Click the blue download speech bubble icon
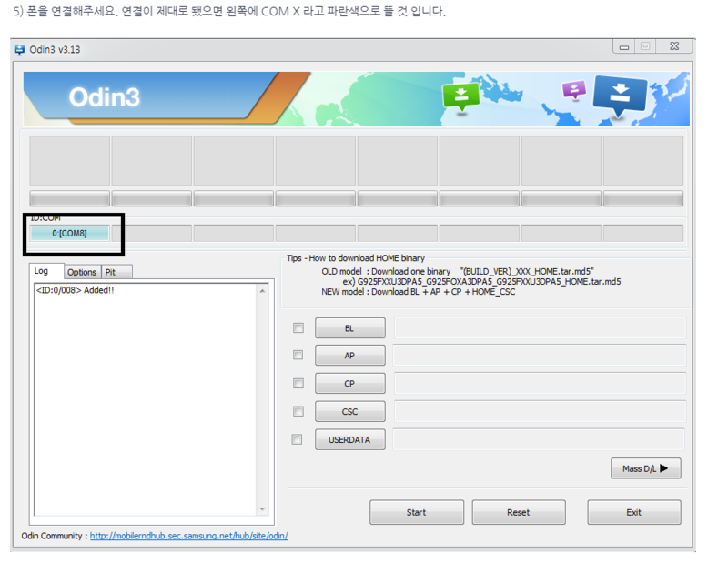The height and width of the screenshot is (563, 728). pos(620,96)
